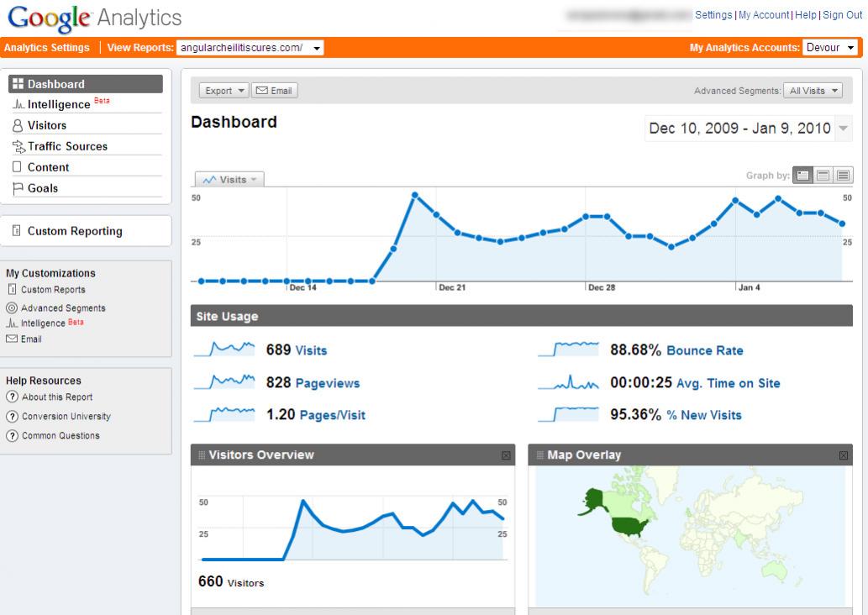Open the Content section

[x=48, y=167]
